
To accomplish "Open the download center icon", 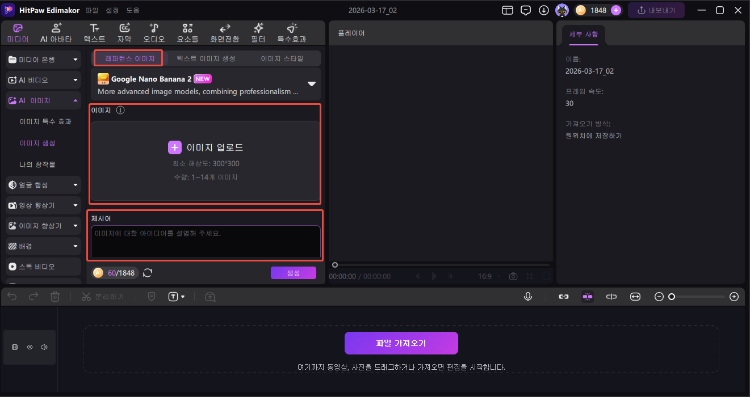I will [x=544, y=10].
